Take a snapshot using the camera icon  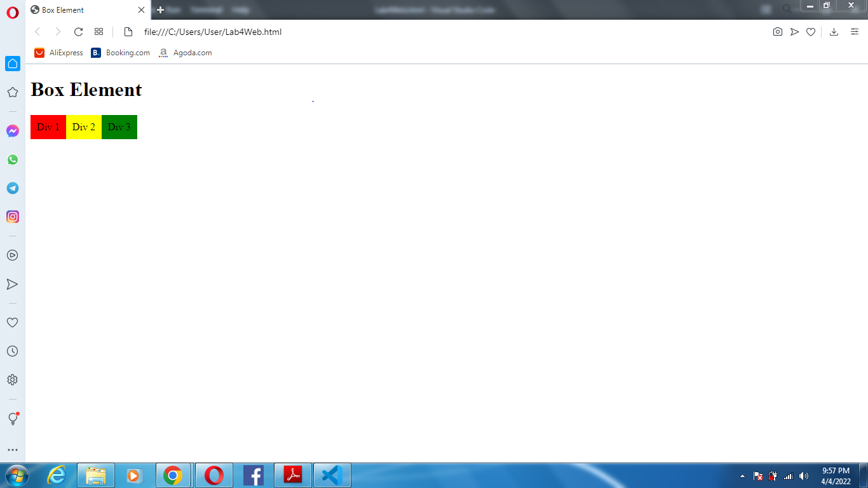pyautogui.click(x=778, y=32)
